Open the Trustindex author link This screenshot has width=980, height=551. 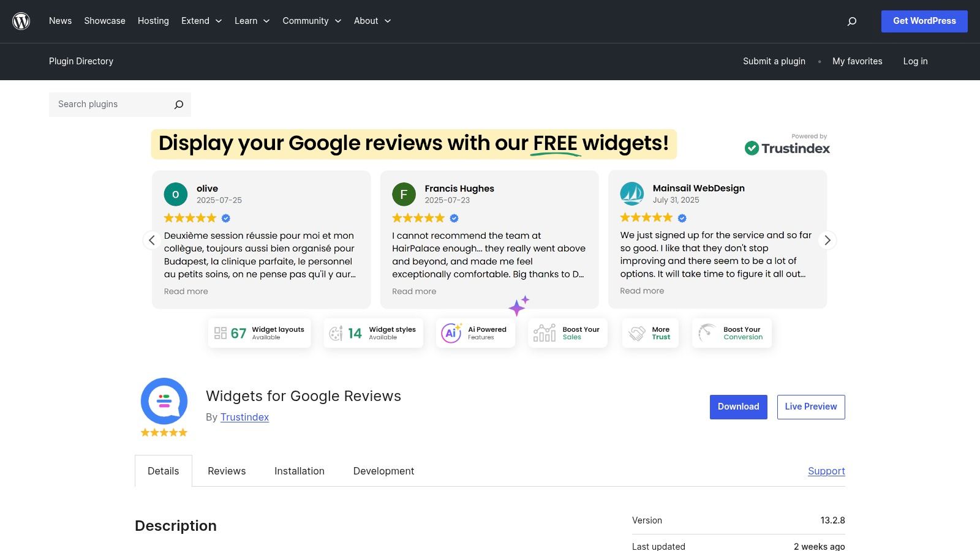click(x=244, y=417)
